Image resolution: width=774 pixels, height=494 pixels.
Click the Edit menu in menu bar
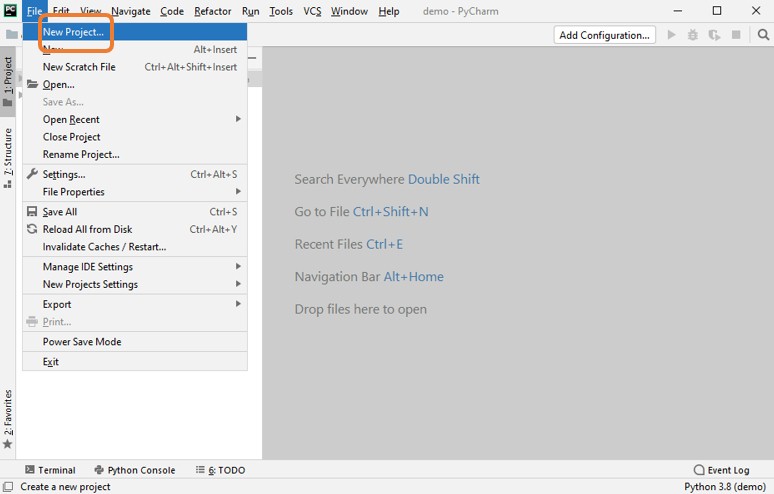61,11
